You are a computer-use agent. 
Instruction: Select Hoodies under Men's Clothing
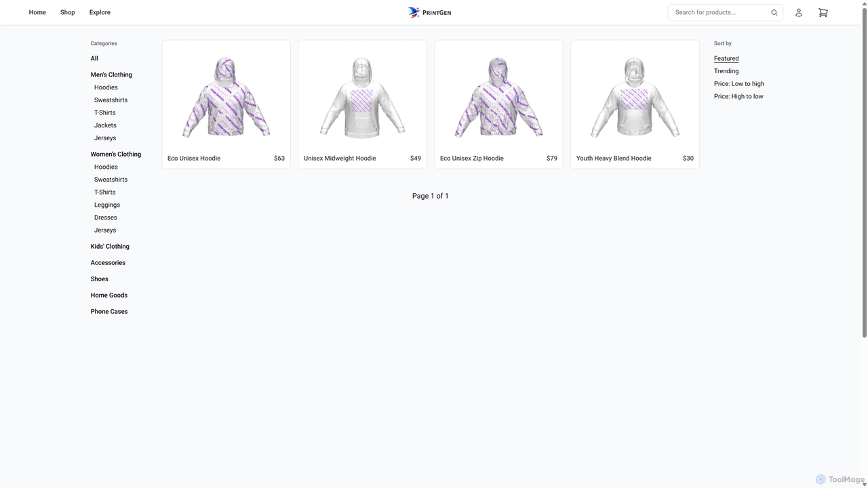pyautogui.click(x=106, y=87)
